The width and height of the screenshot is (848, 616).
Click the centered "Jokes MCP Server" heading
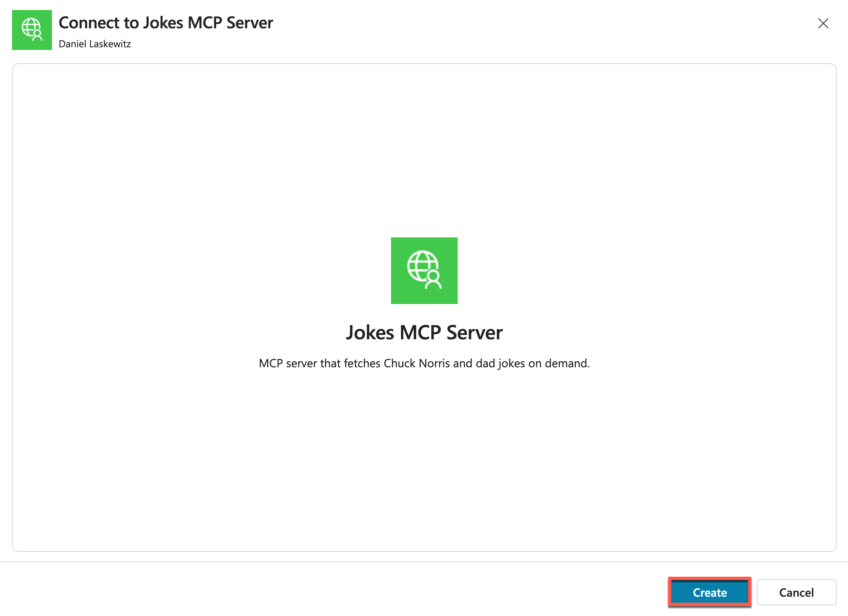[424, 332]
